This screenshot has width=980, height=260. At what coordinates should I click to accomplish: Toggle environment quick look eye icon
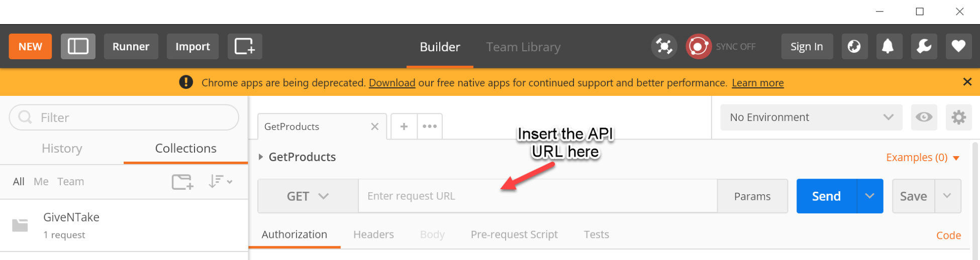pyautogui.click(x=924, y=117)
